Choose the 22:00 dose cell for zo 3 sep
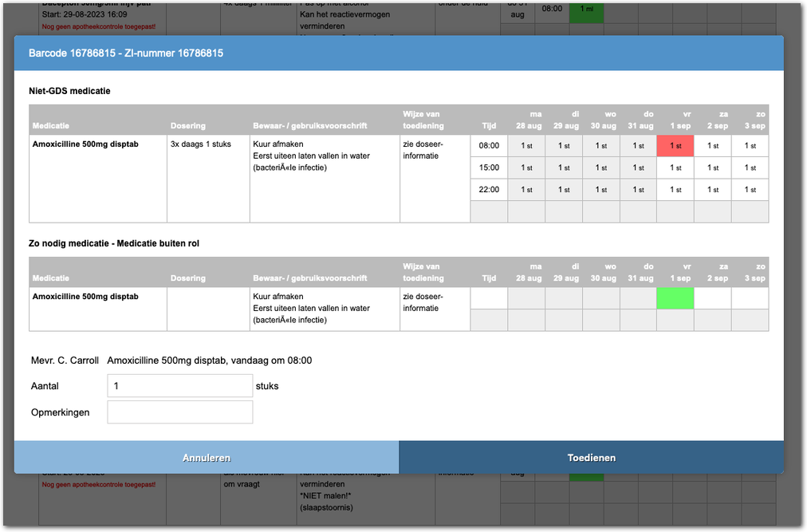This screenshot has height=532, width=807. [750, 190]
